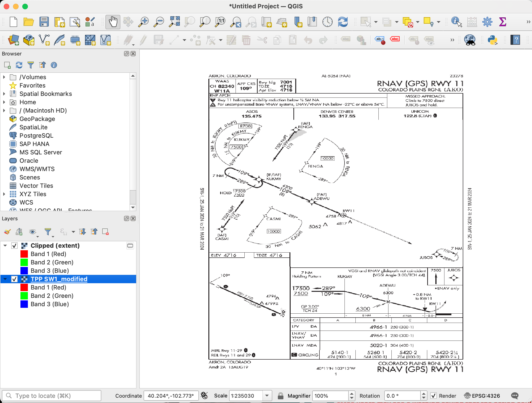Collapse the TPP SW1_modified layer tree

5,279
